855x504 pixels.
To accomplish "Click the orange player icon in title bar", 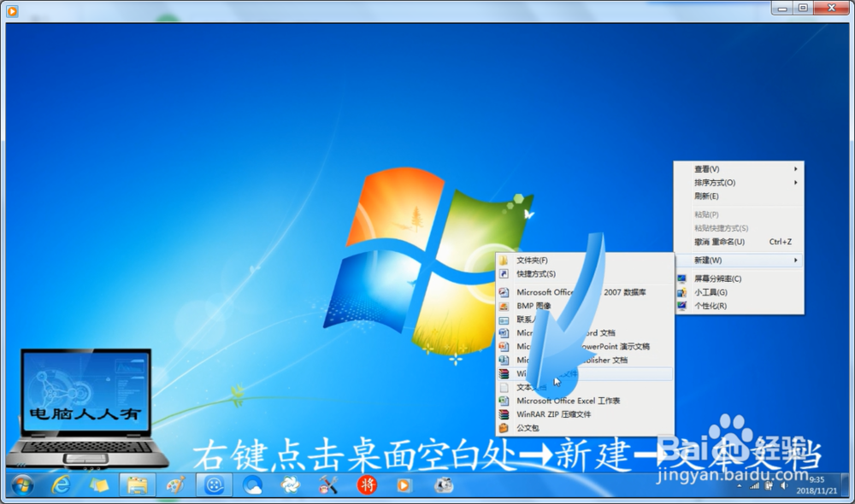I will click(12, 11).
